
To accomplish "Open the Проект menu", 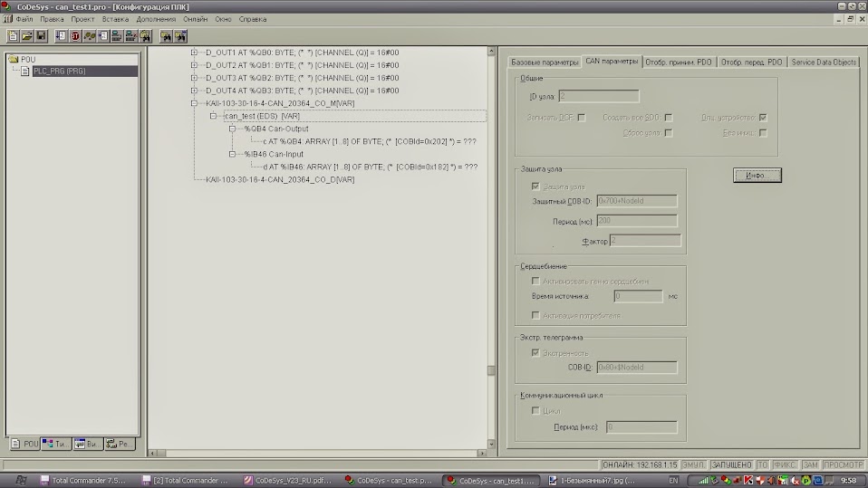I will click(x=82, y=19).
